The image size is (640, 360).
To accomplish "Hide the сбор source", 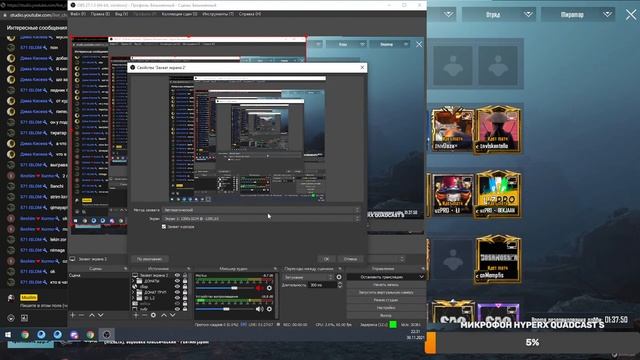I will 177,287.
